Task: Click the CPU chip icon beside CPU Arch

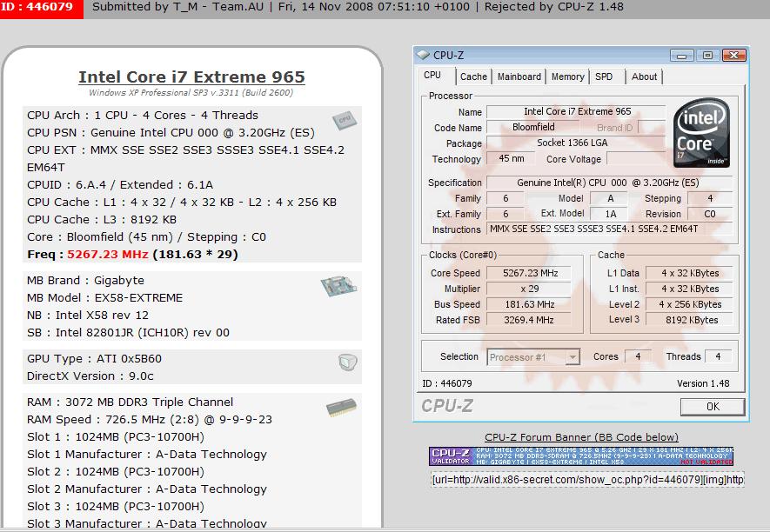Action: (x=345, y=121)
